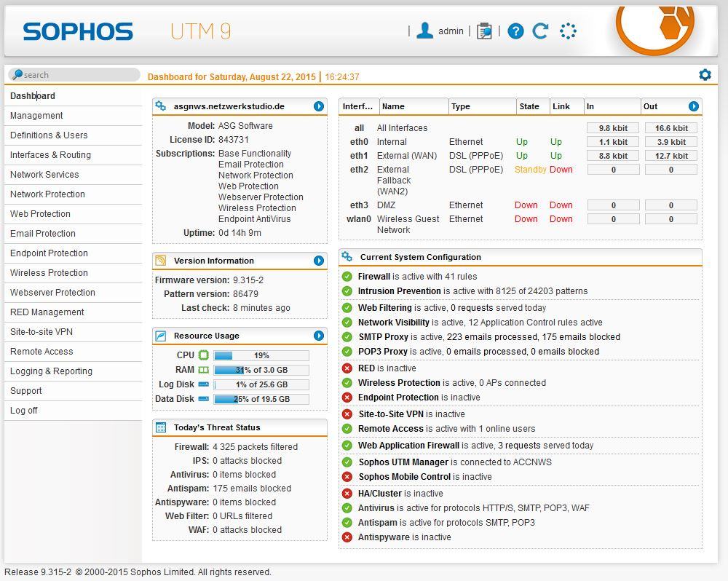This screenshot has width=728, height=581.
Task: Click the RAM usage bar at 31%
Action: click(261, 370)
